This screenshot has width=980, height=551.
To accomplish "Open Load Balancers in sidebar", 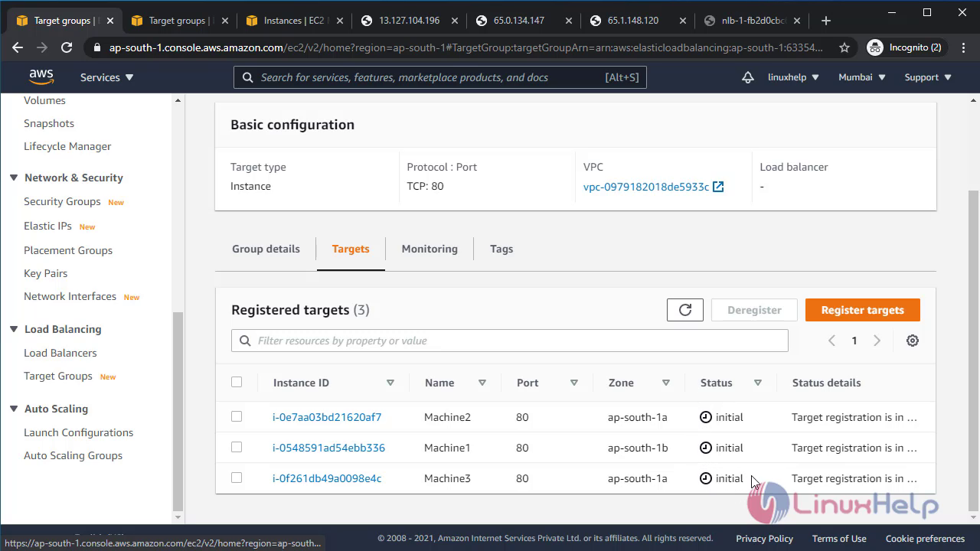I will (60, 353).
